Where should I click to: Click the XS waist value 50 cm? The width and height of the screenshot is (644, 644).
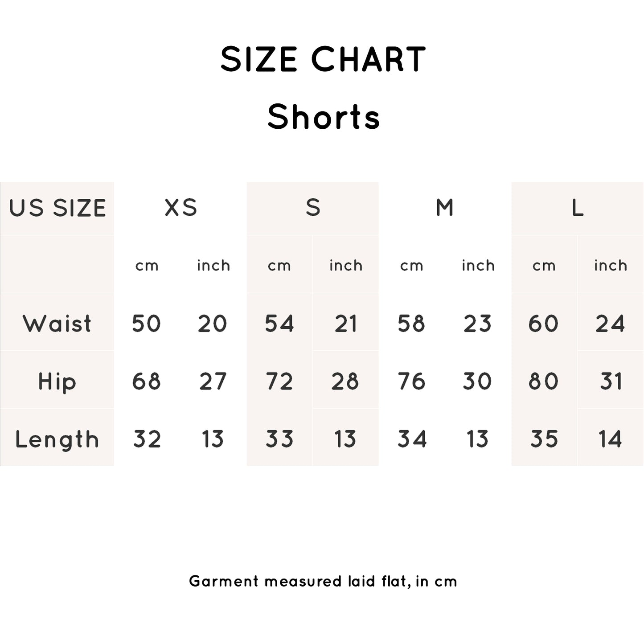point(146,323)
